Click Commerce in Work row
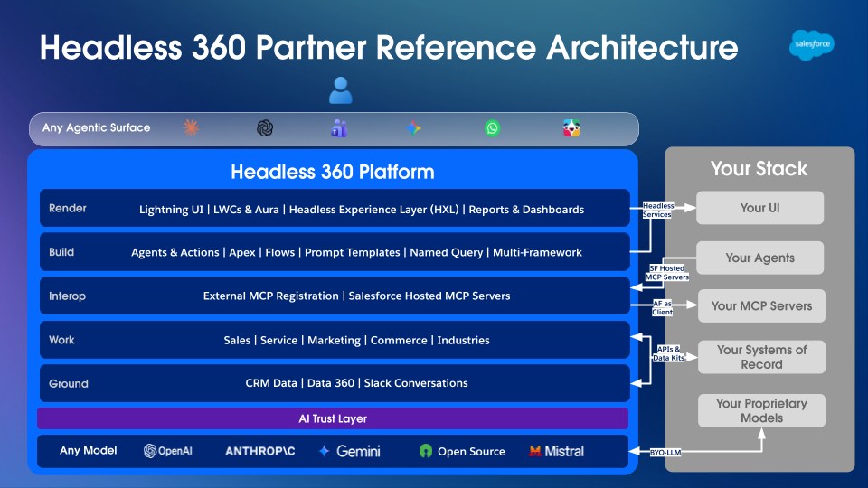The width and height of the screenshot is (868, 488). [x=399, y=341]
